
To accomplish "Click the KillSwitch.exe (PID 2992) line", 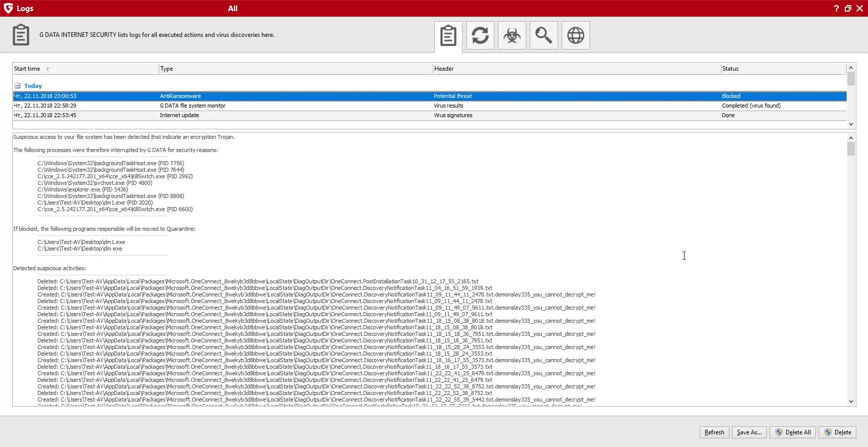I will coord(115,176).
